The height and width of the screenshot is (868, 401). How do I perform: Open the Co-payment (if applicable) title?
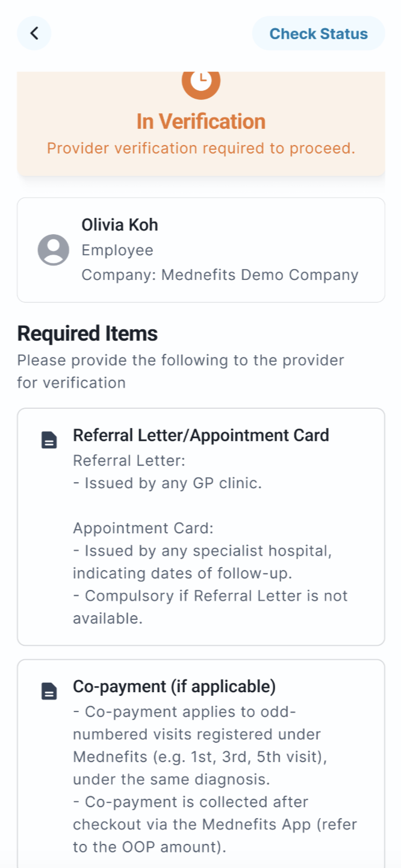pos(174,687)
